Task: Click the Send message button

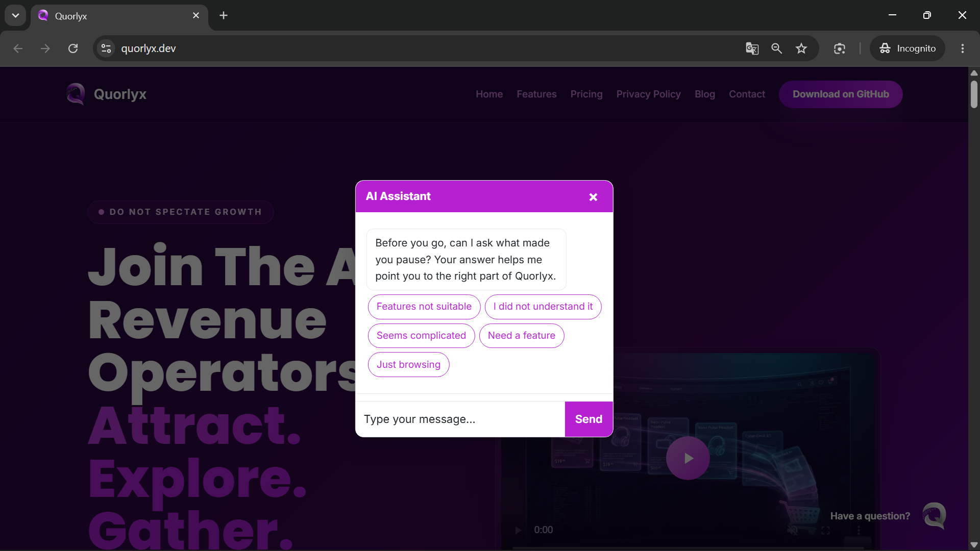Action: (589, 419)
